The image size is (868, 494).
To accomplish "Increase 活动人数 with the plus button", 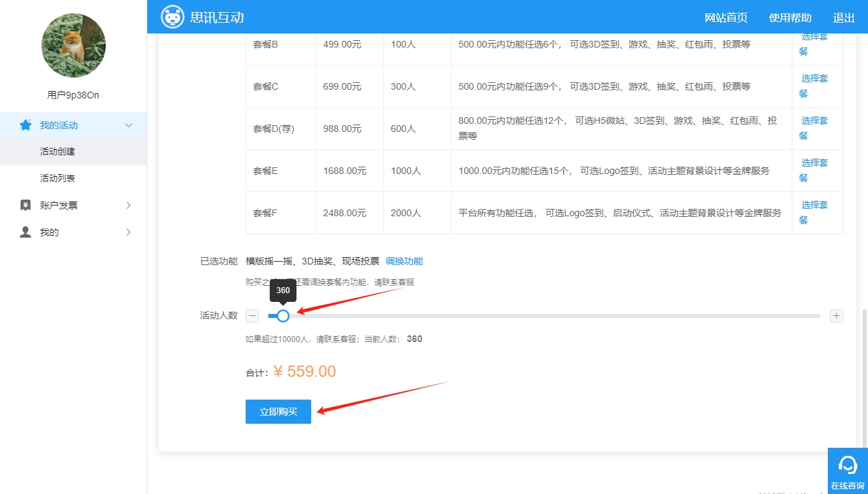I will [x=836, y=316].
